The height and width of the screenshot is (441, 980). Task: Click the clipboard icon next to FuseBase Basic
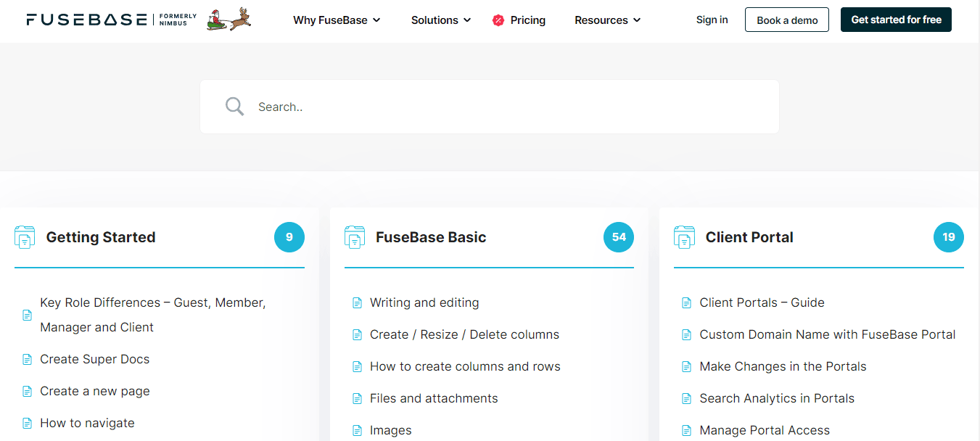(x=354, y=237)
